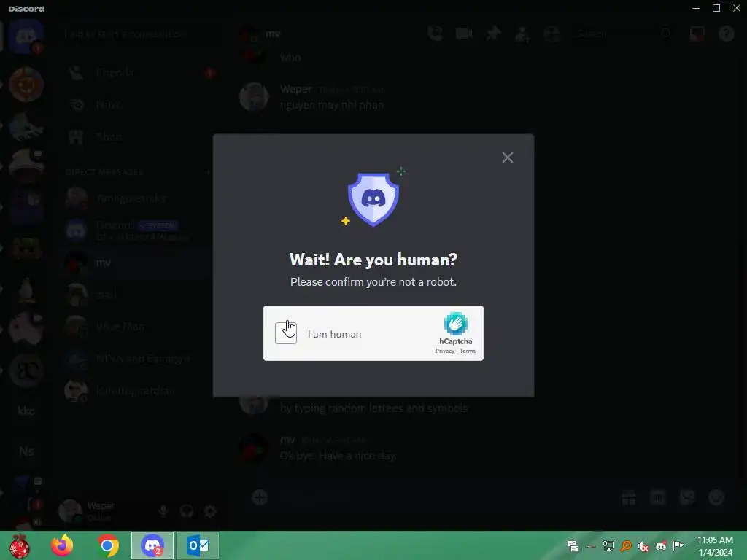Viewport: 747px width, 560px height.
Task: Open the hCaptcha Terms link
Action: pyautogui.click(x=468, y=351)
